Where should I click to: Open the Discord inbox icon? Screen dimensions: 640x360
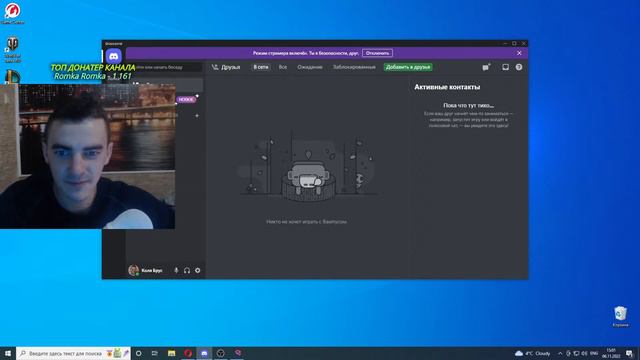pyautogui.click(x=505, y=67)
